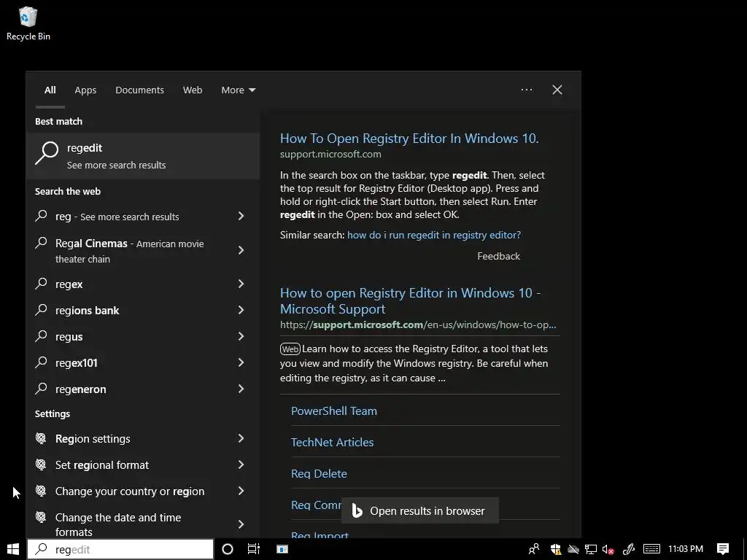Image resolution: width=747 pixels, height=560 pixels.
Task: Open the PowerShell Team link
Action: [x=334, y=411]
